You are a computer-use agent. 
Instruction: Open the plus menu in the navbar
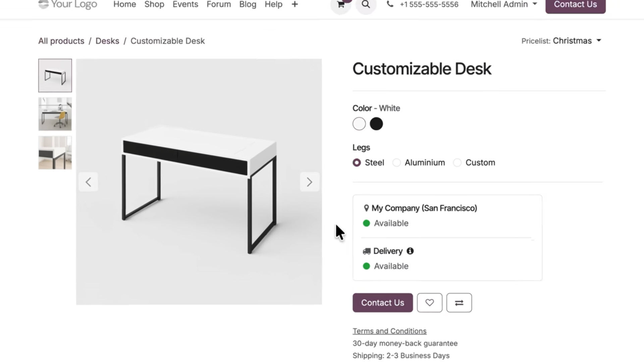tap(294, 4)
